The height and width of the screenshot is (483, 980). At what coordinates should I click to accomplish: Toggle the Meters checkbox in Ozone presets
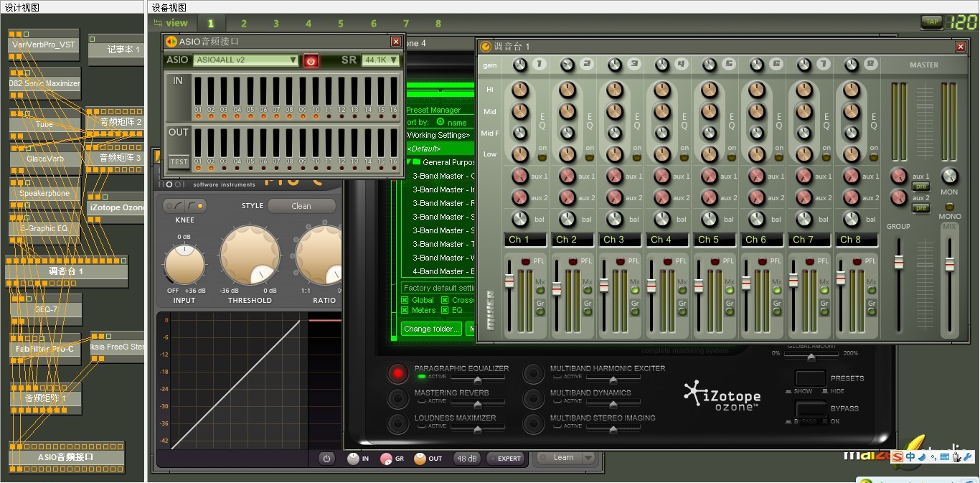click(405, 310)
